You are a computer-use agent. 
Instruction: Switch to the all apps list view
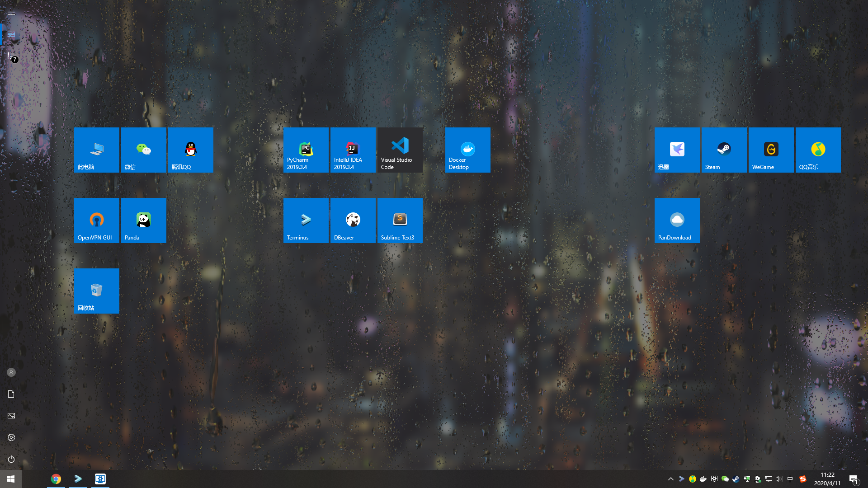click(11, 56)
